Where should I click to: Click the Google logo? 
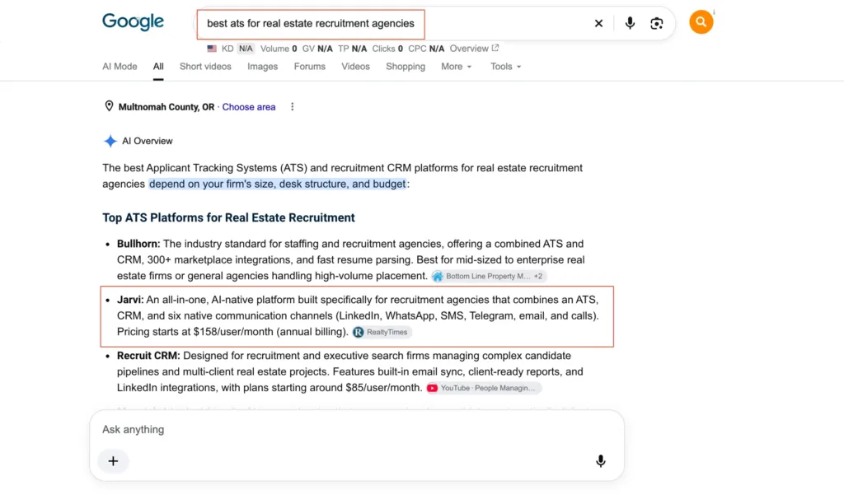pos(133,22)
